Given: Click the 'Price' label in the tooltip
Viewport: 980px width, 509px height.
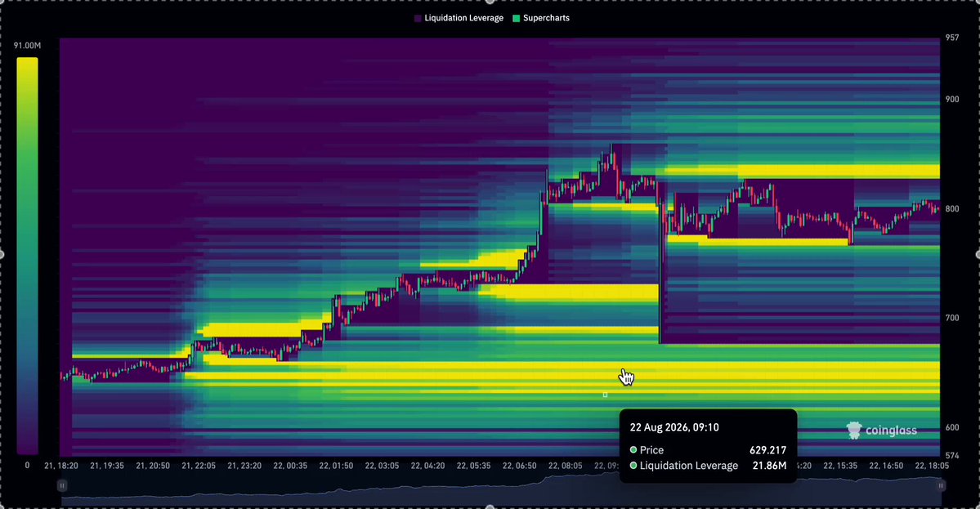Looking at the screenshot, I should [652, 450].
